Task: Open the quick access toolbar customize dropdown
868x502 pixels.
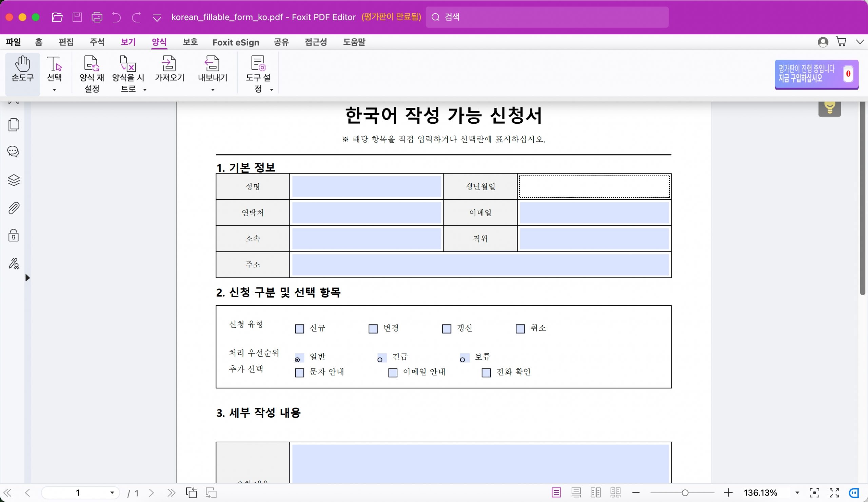Action: (x=157, y=18)
